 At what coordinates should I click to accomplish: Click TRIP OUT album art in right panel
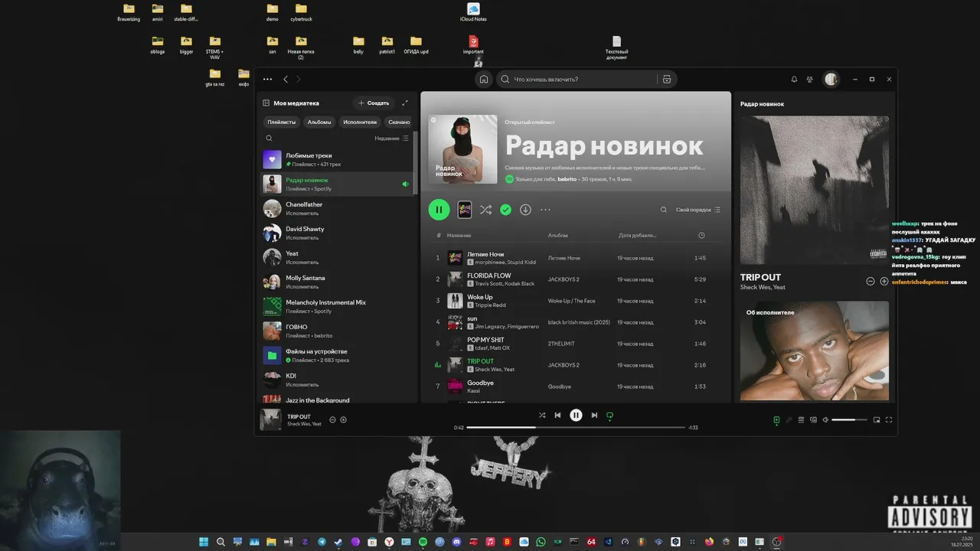[x=815, y=190]
